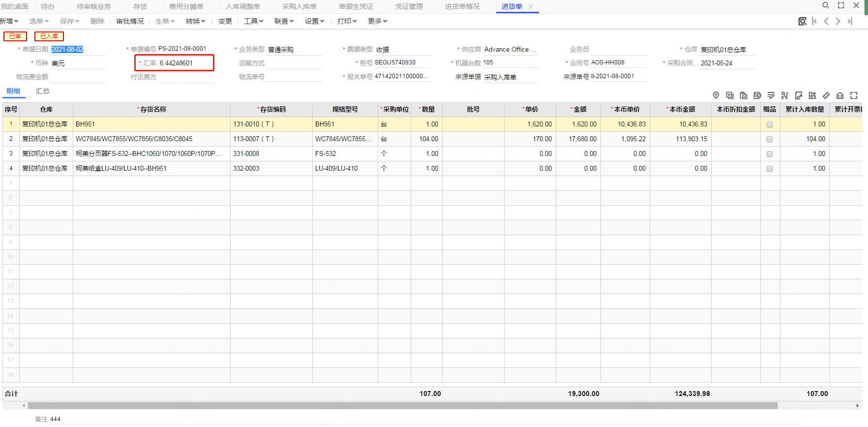This screenshot has height=427, width=868.
Task: Click the 合同号 field AOS-HH008
Action: [618, 62]
